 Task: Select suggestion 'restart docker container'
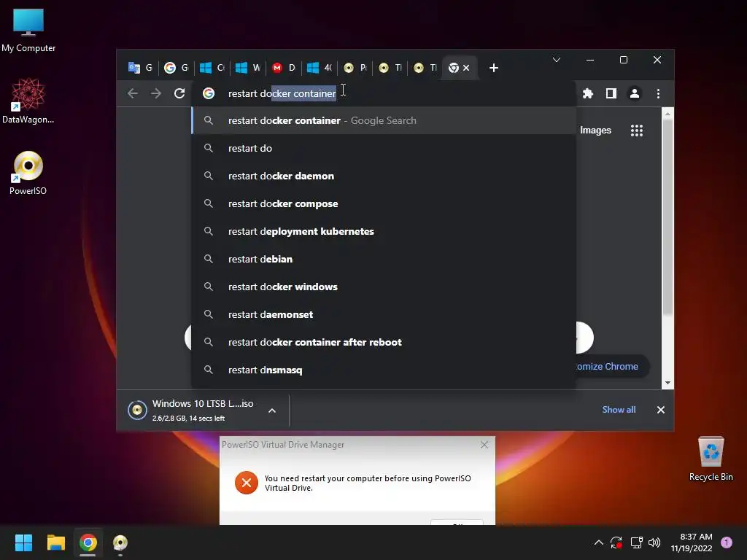(x=384, y=120)
